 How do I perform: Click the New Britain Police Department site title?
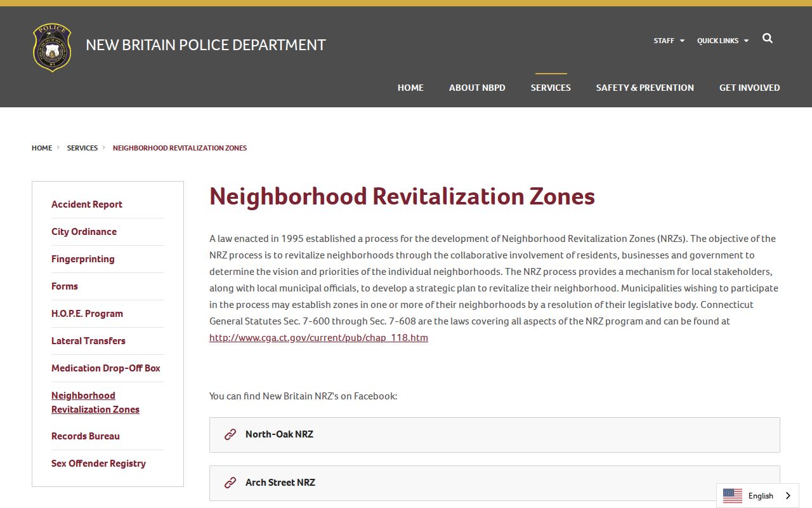[206, 45]
